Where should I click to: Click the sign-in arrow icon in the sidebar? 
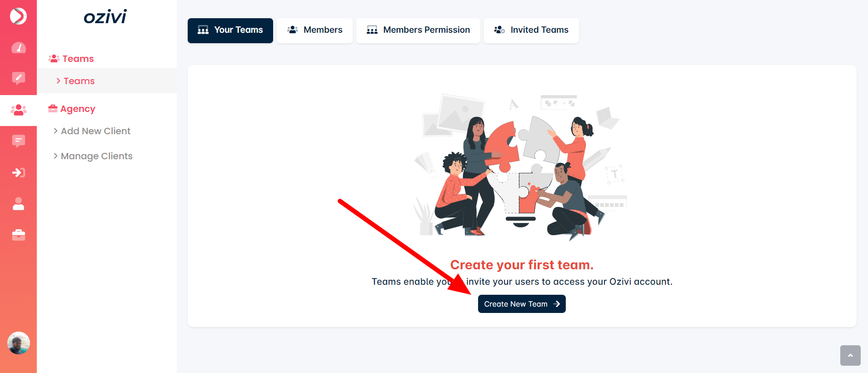[x=18, y=172]
